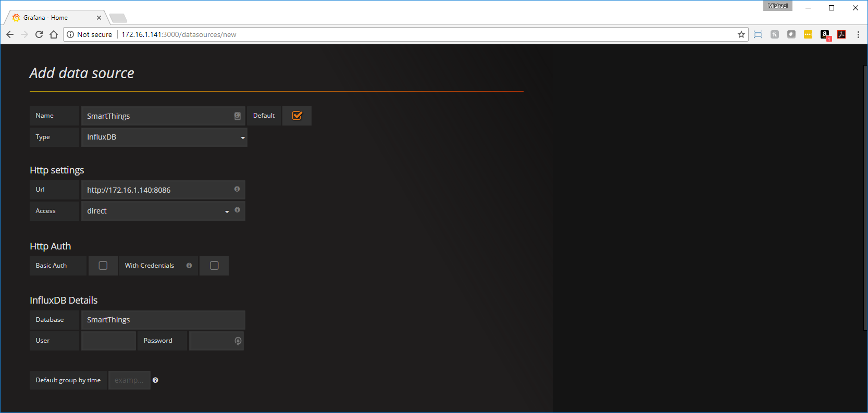
Task: Click the Michael profile button
Action: click(x=778, y=6)
